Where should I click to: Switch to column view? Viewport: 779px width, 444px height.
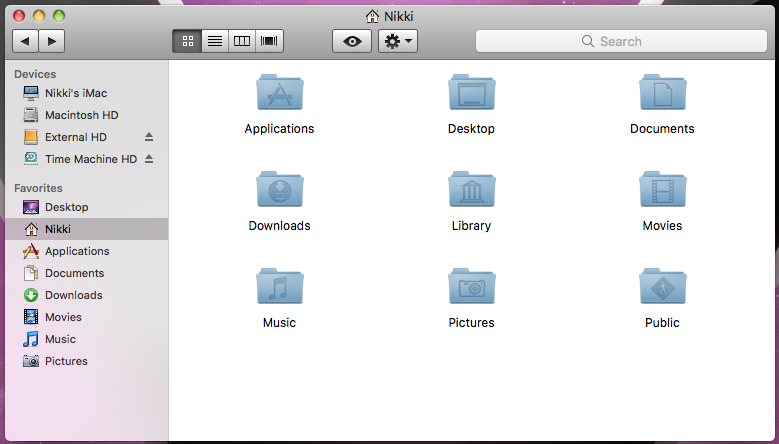coord(242,41)
